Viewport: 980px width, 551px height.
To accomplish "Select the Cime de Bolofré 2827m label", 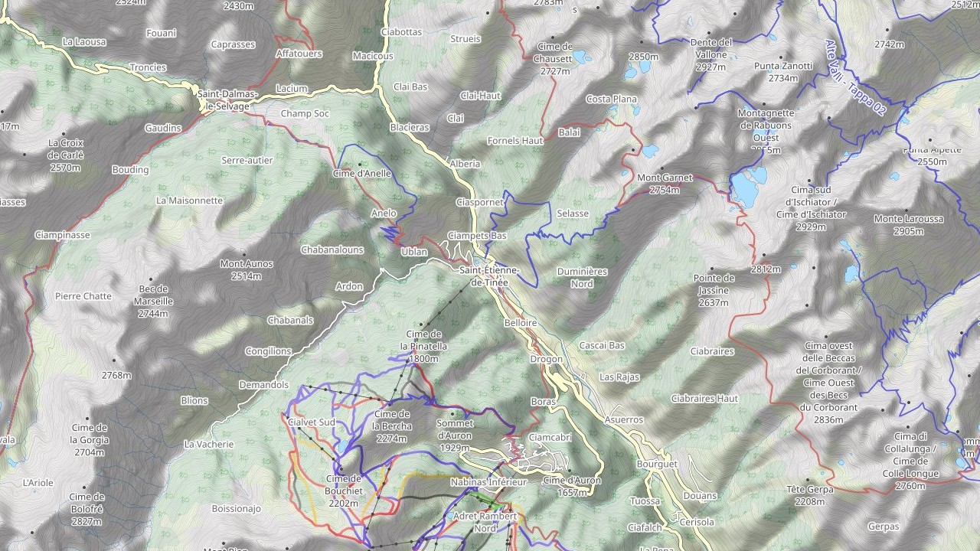I will pos(87,509).
